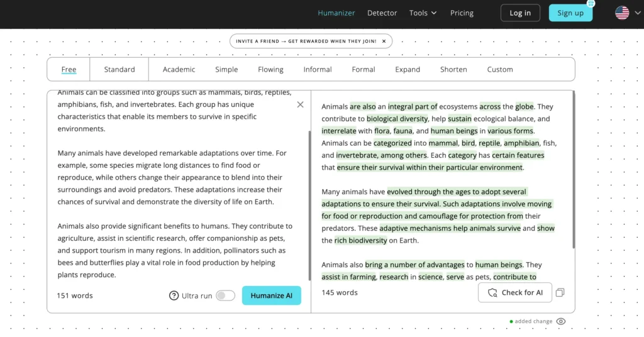
Task: Click the Ultra run help question mark icon
Action: click(174, 296)
